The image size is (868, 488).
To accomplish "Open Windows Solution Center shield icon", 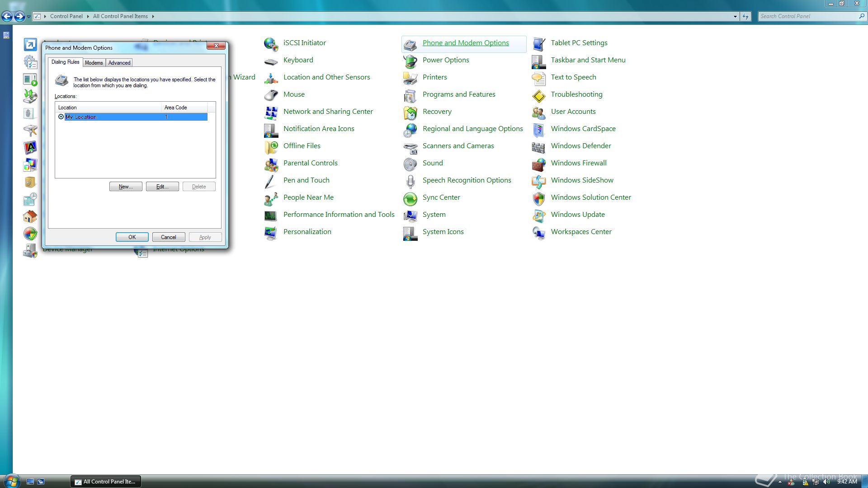I will tap(538, 198).
